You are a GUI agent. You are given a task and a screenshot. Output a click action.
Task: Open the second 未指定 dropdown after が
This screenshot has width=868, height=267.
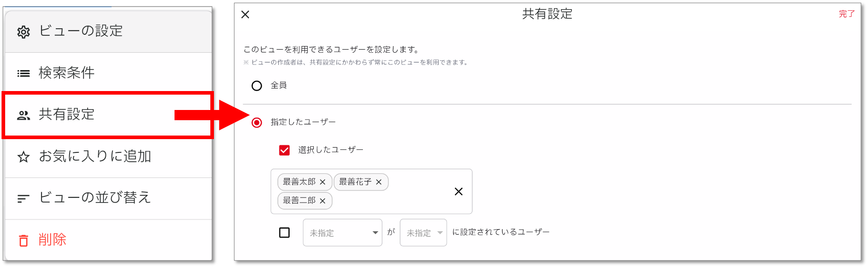point(423,233)
